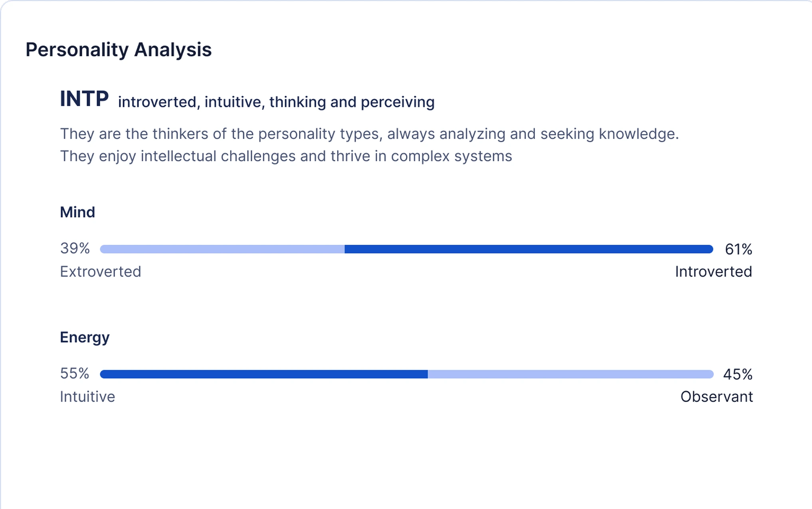The width and height of the screenshot is (812, 509).
Task: Click the Extroverted label
Action: 101,272
